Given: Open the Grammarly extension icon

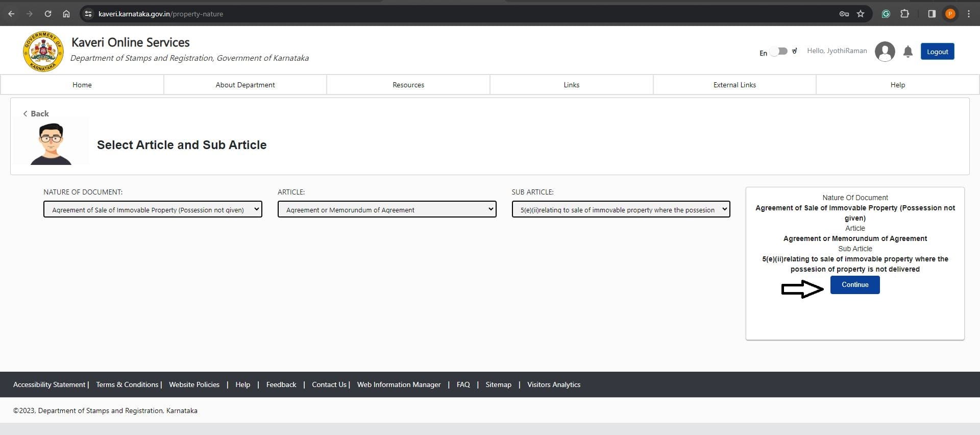Looking at the screenshot, I should 886,14.
